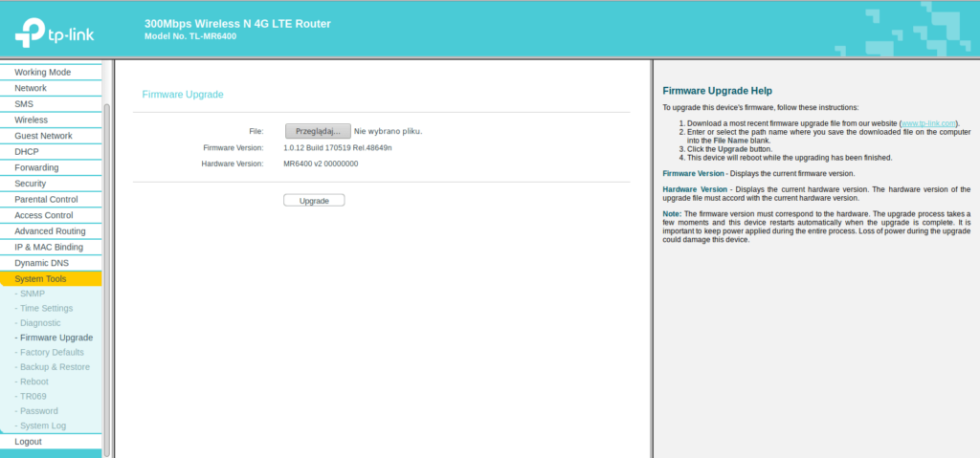Open the DHCP menu entry
Screen dimensions: 980x458
tap(27, 152)
